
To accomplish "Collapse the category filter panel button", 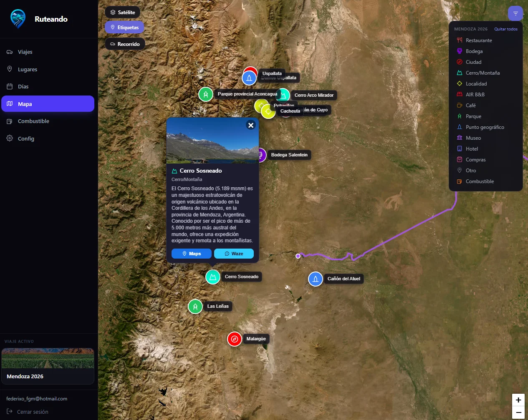I will [515, 13].
